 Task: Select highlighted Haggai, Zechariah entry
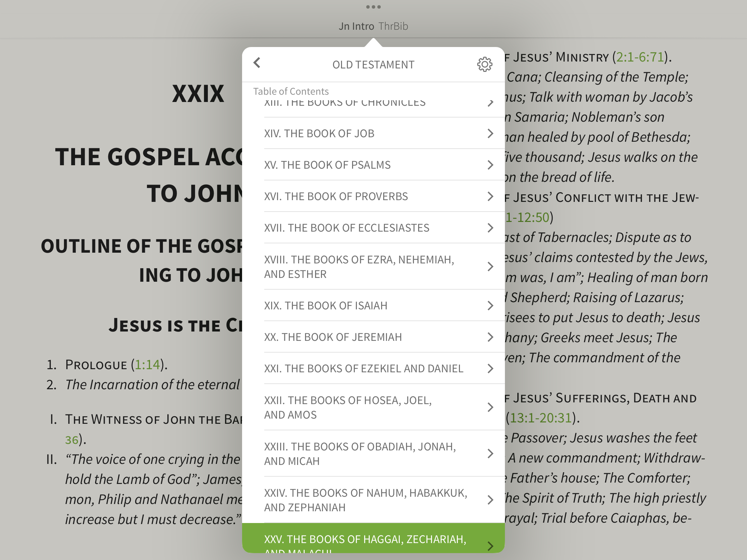[365, 540]
